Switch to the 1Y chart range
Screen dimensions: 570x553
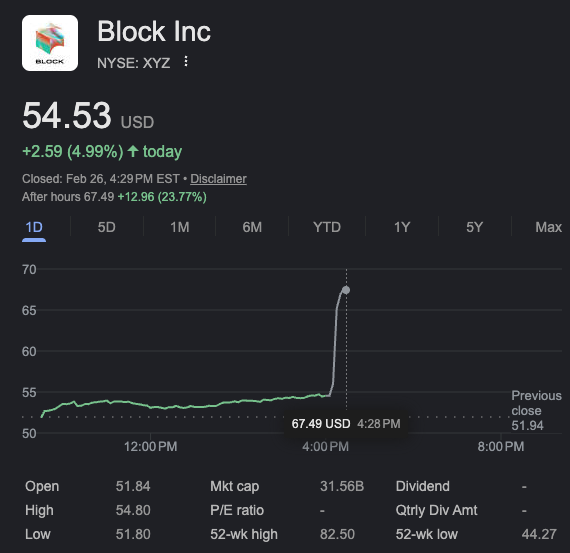[402, 227]
